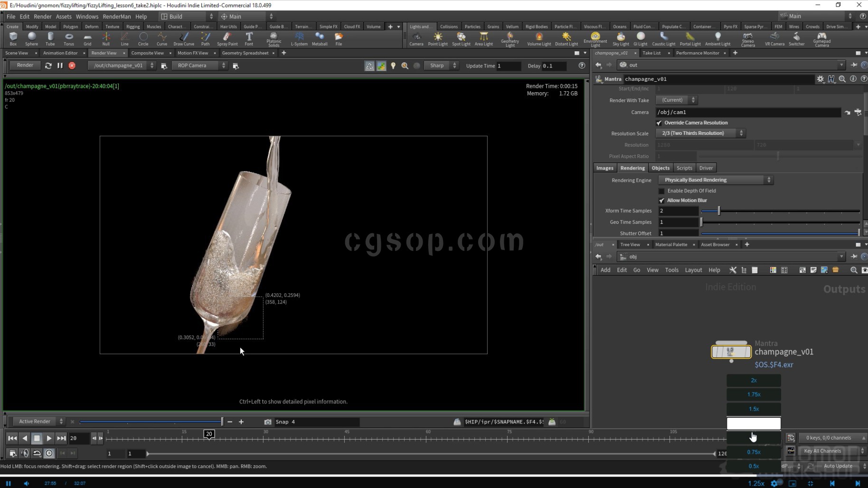This screenshot has width=868, height=488.
Task: Select the Metaball shelf tool
Action: (x=320, y=39)
